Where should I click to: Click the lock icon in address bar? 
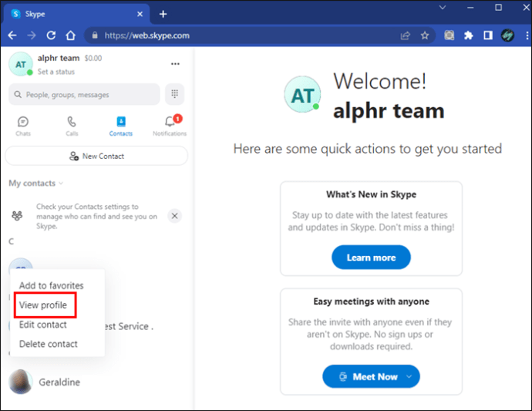tap(95, 35)
